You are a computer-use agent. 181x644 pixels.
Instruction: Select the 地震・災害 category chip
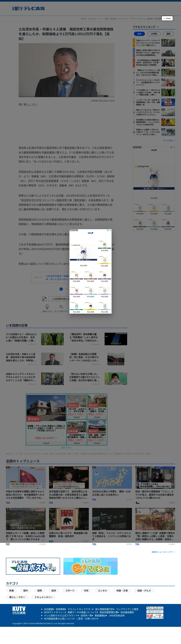point(122,590)
